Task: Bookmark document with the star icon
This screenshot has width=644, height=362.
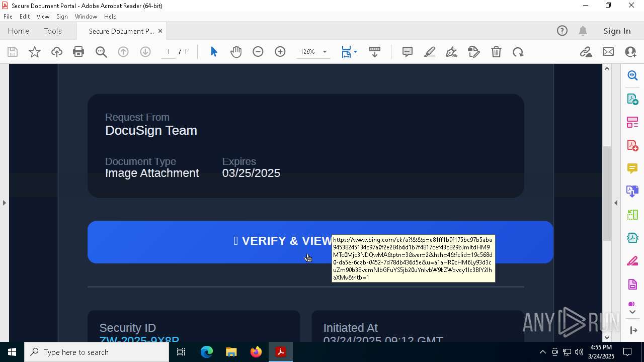Action: (35, 52)
